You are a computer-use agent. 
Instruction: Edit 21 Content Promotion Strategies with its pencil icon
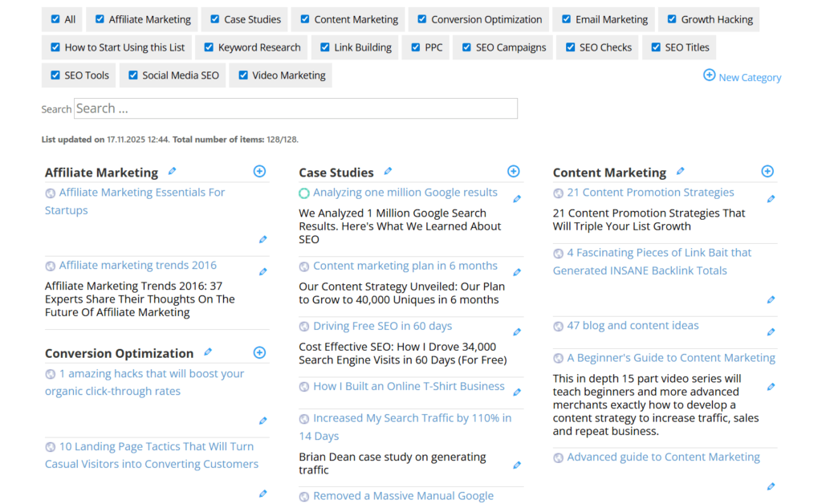771,198
